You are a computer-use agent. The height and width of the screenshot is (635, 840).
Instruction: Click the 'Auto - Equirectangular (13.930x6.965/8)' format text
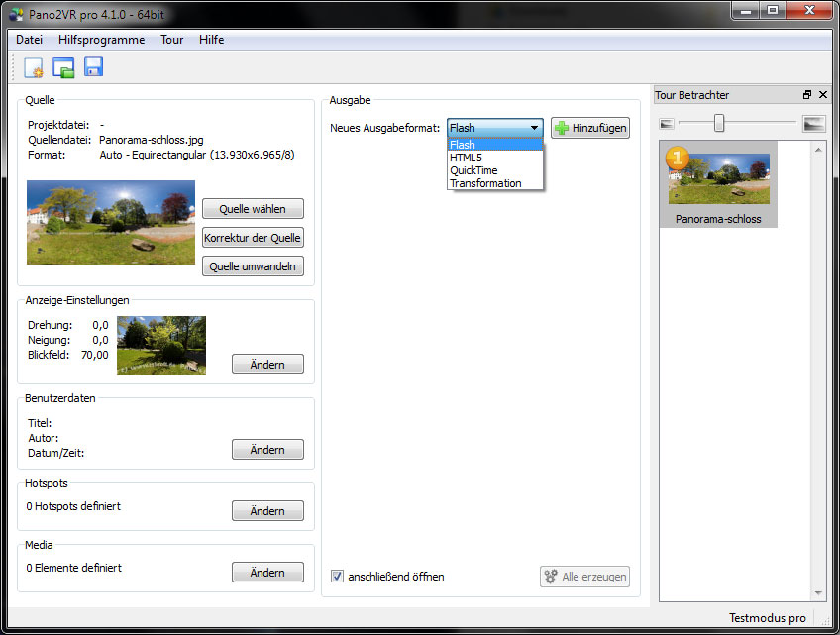(x=197, y=155)
